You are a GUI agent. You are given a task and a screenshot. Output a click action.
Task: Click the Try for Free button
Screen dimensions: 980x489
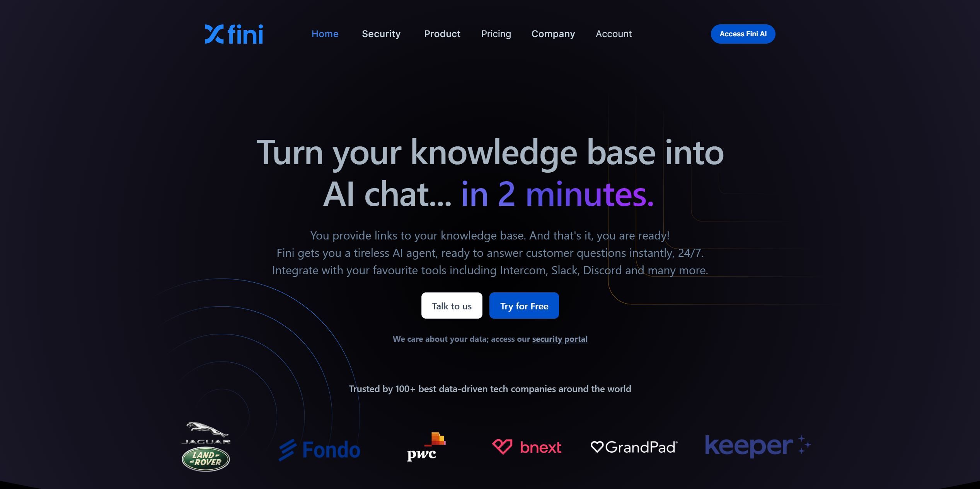[524, 306]
